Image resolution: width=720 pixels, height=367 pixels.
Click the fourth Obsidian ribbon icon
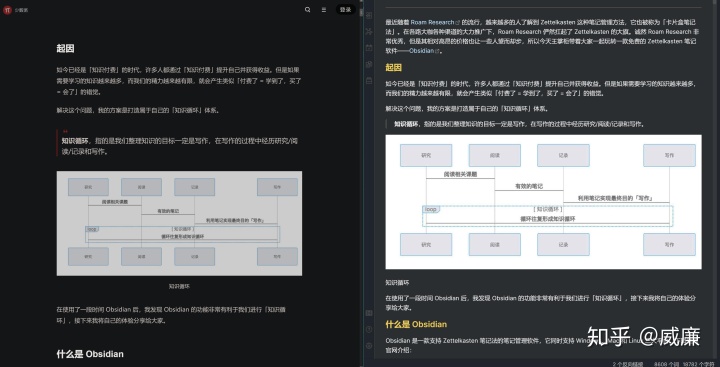[369, 64]
